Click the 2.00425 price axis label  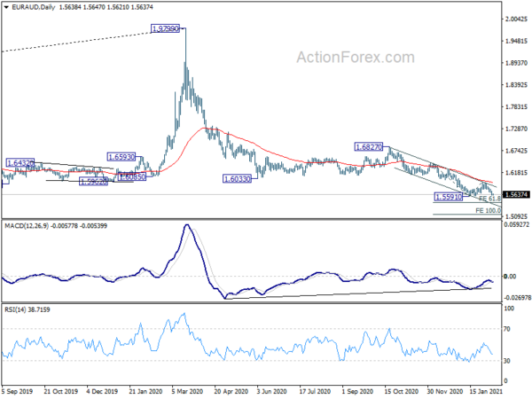pyautogui.click(x=516, y=19)
